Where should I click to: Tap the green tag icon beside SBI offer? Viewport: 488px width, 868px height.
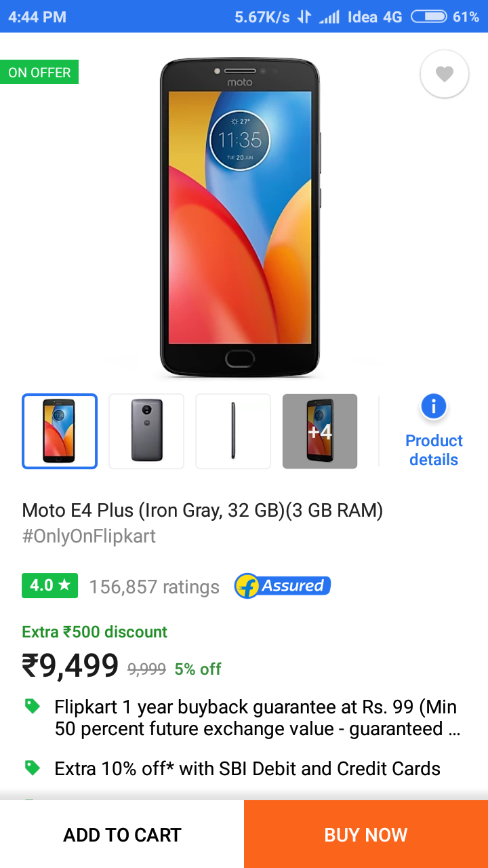click(32, 768)
